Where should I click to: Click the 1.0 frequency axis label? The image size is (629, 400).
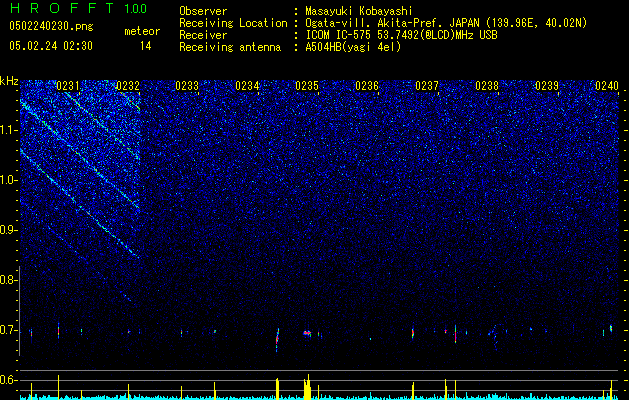(x=9, y=180)
